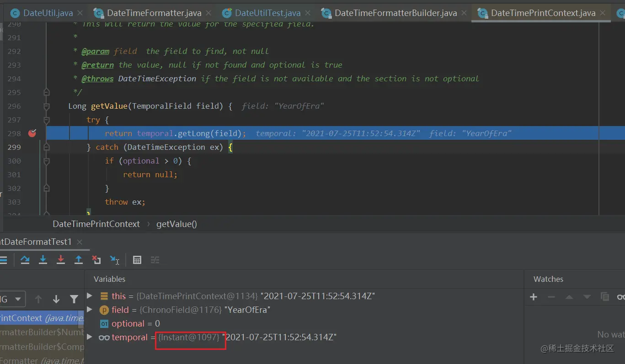
Task: Close the DateTimeFormatterBuilder.java tab
Action: tap(464, 13)
